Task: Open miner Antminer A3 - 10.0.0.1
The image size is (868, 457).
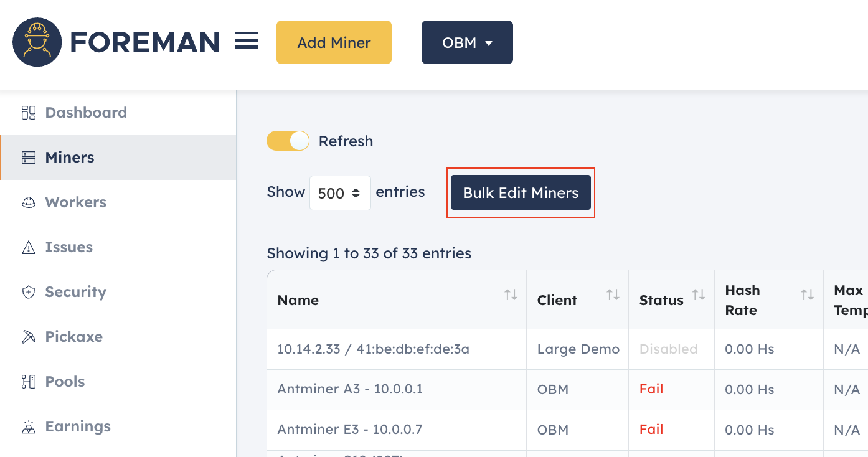Action: [x=350, y=389]
